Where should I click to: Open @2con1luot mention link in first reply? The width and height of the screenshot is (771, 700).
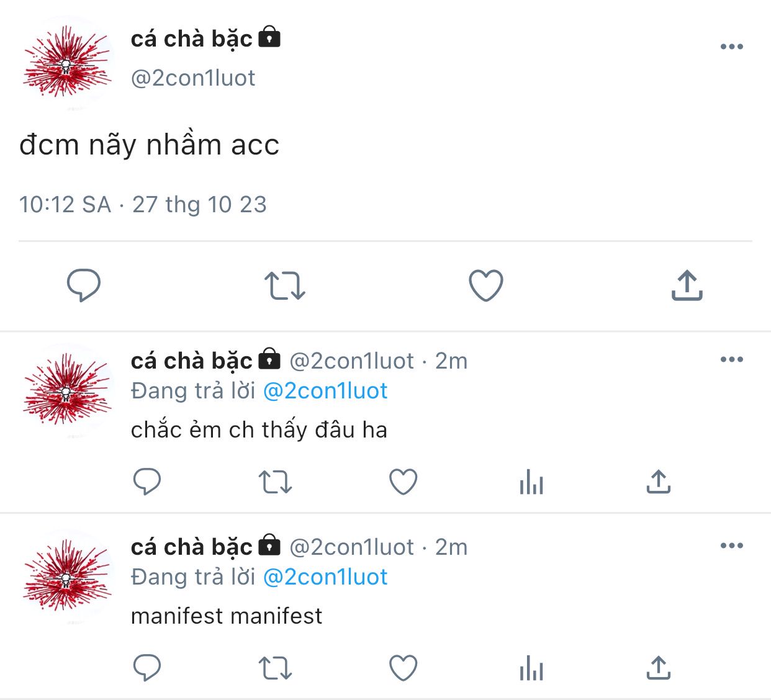click(325, 391)
